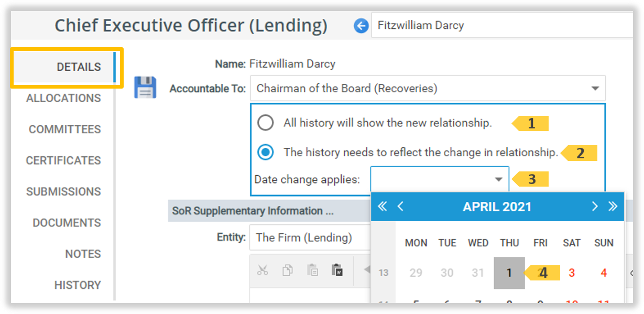Image resolution: width=644 pixels, height=314 pixels.
Task: Select 'The history needs to reflect the change'
Action: [266, 153]
